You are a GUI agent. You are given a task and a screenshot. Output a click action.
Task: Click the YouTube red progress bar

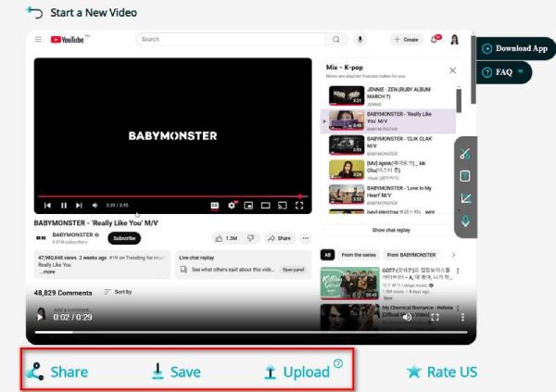[172, 196]
